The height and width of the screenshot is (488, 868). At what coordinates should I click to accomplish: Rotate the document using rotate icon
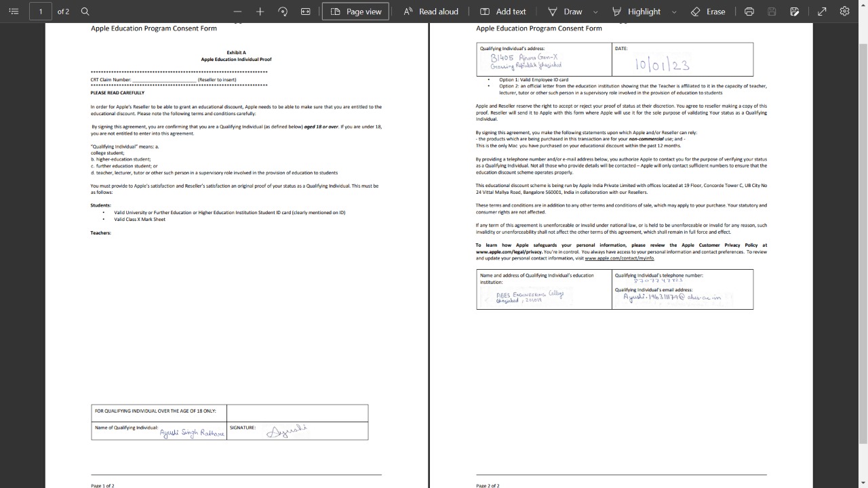point(283,12)
